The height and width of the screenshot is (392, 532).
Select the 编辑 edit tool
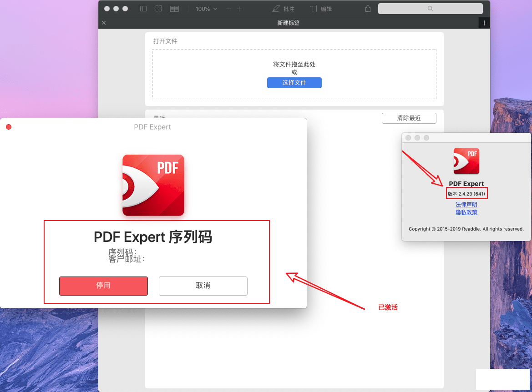tap(321, 9)
